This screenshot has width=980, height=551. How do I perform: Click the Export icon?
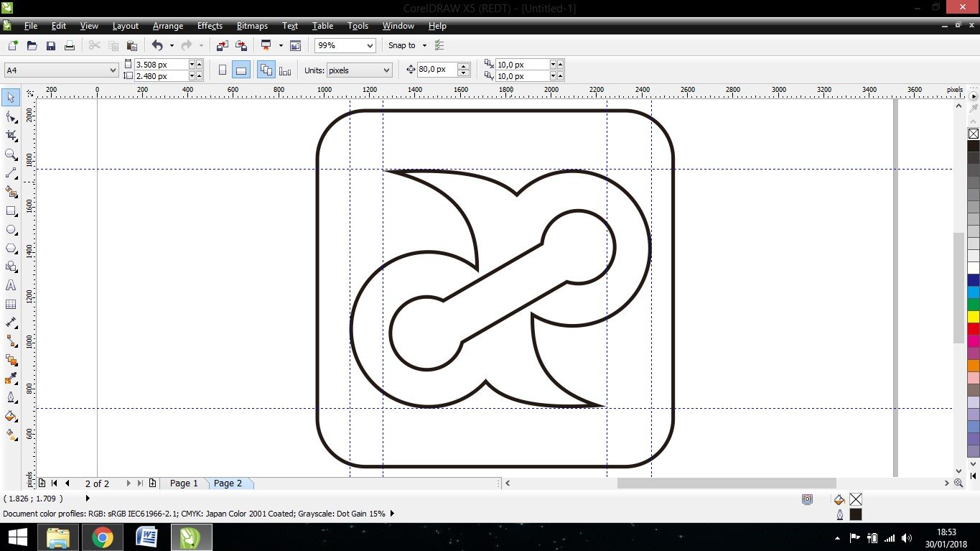241,45
